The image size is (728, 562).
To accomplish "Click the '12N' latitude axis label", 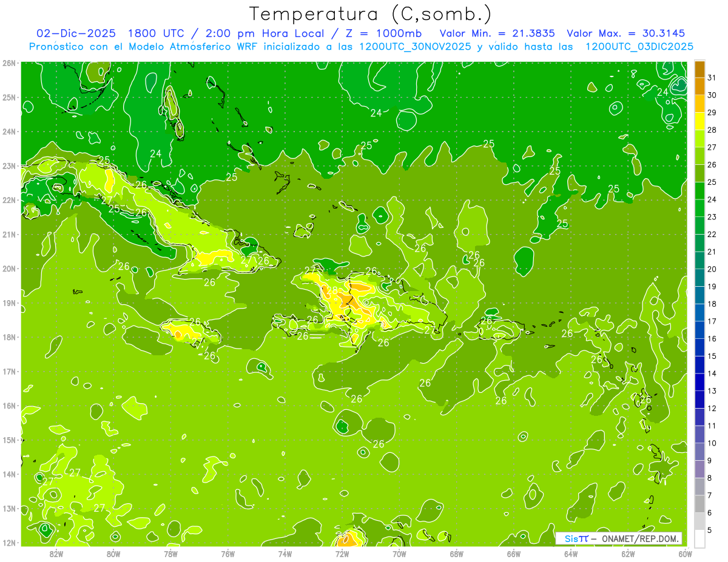I will tap(8, 543).
